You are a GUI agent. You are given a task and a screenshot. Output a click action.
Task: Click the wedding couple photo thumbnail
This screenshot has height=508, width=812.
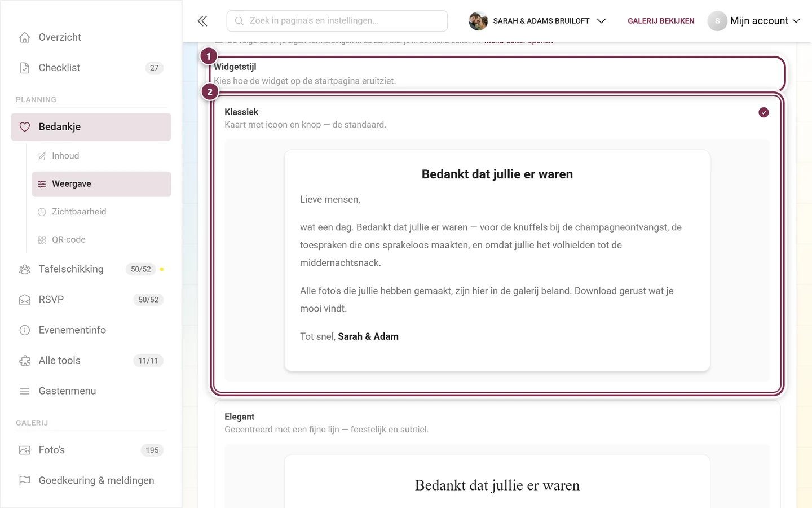(x=478, y=21)
